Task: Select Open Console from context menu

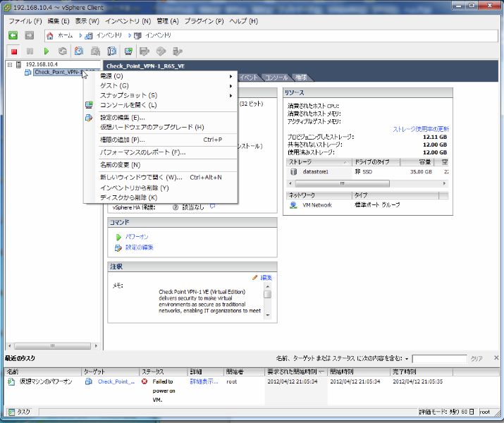Action: pyautogui.click(x=160, y=105)
